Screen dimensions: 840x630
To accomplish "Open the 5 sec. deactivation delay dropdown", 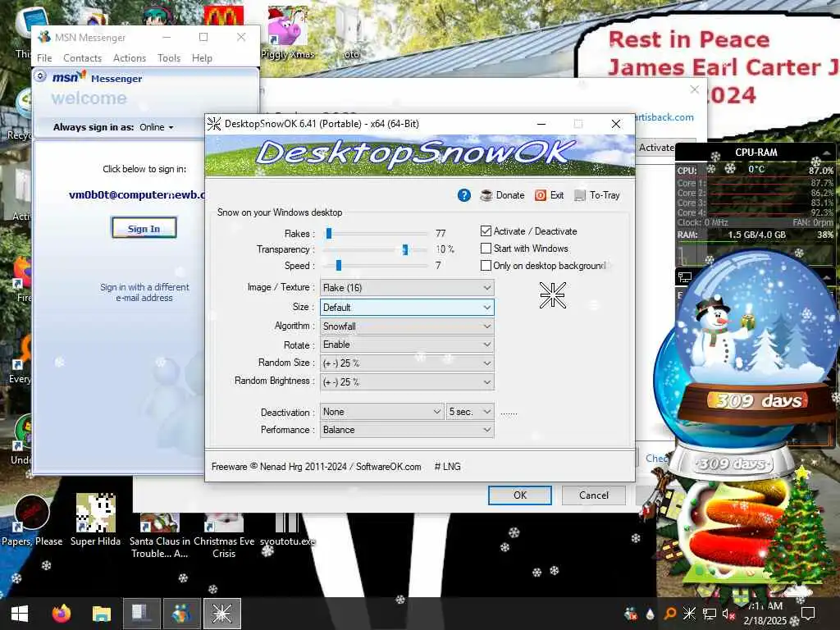I will click(x=470, y=412).
